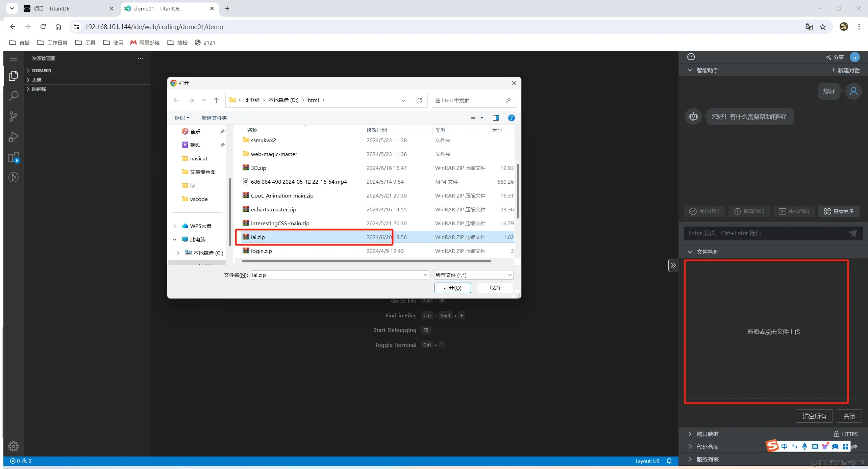Viewport: 868px width, 469px height.
Task: Open the Explorer files icon
Action: [13, 76]
